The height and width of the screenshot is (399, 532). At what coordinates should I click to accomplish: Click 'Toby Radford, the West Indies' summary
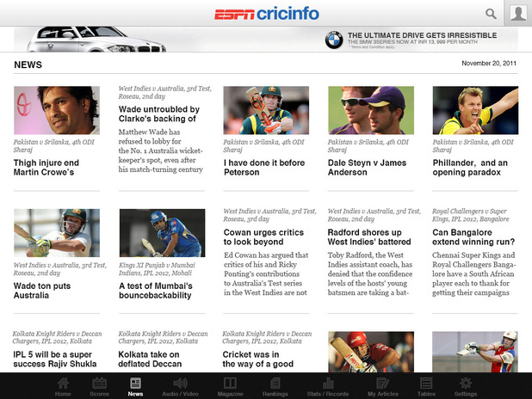tap(370, 274)
